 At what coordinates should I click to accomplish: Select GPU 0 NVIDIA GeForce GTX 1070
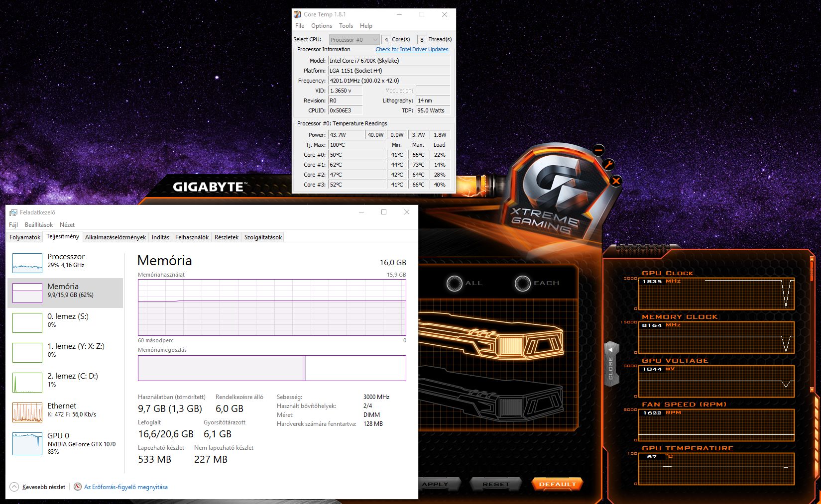click(x=65, y=443)
